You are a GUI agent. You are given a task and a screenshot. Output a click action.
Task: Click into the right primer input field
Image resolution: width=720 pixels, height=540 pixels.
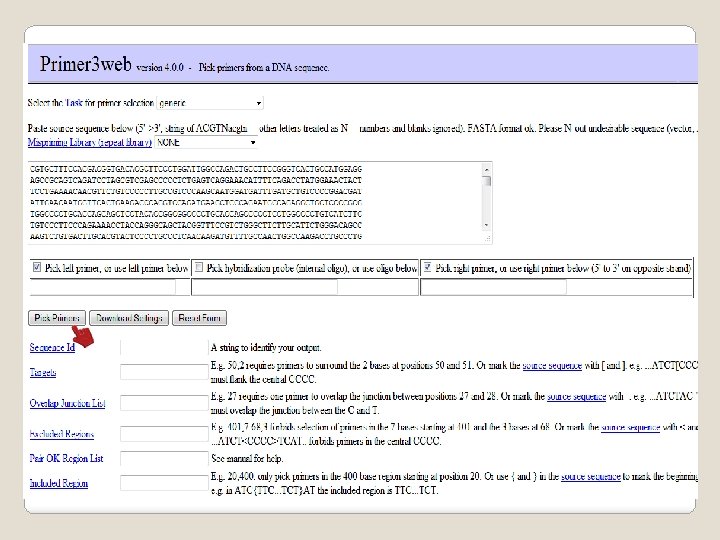[494, 287]
